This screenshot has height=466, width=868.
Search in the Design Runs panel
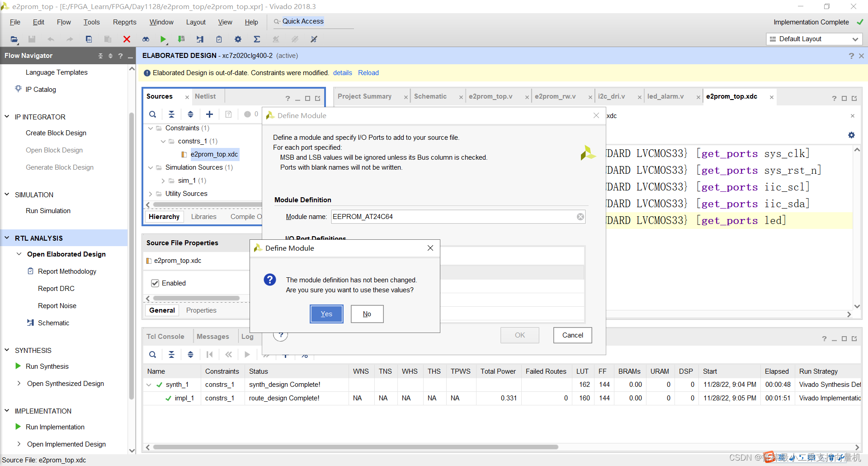(x=153, y=355)
